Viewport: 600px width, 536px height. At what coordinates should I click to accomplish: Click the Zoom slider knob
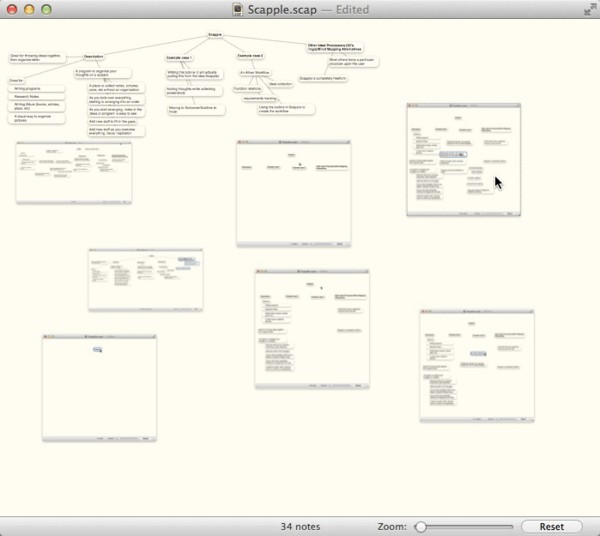tap(421, 527)
